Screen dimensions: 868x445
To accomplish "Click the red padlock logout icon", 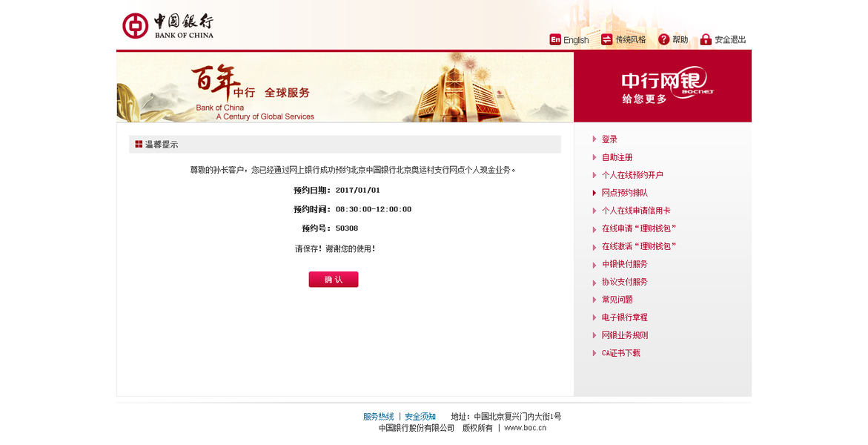I will tap(706, 39).
